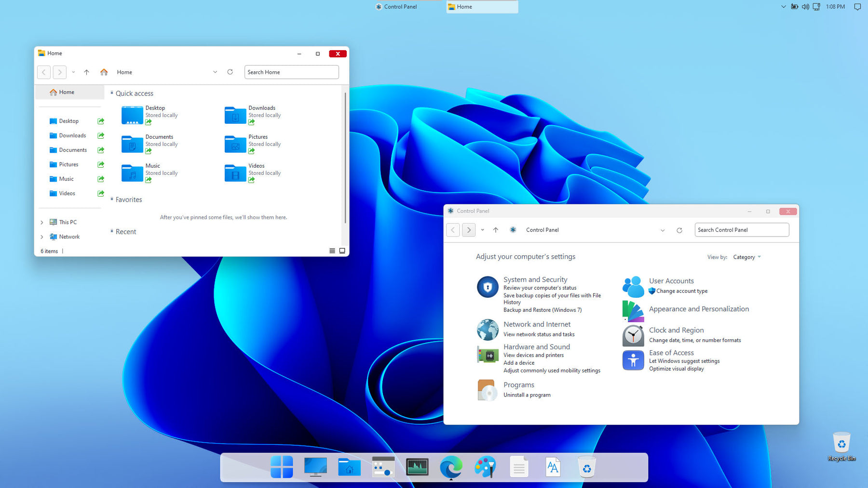Collapse the Quick access section
Viewport: 868px width, 488px height.
click(112, 93)
